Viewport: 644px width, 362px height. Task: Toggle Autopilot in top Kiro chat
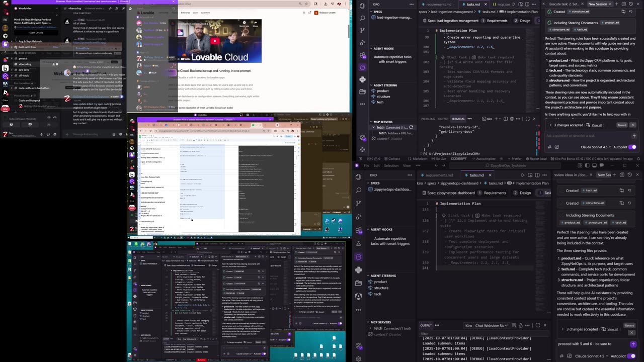coord(632,147)
